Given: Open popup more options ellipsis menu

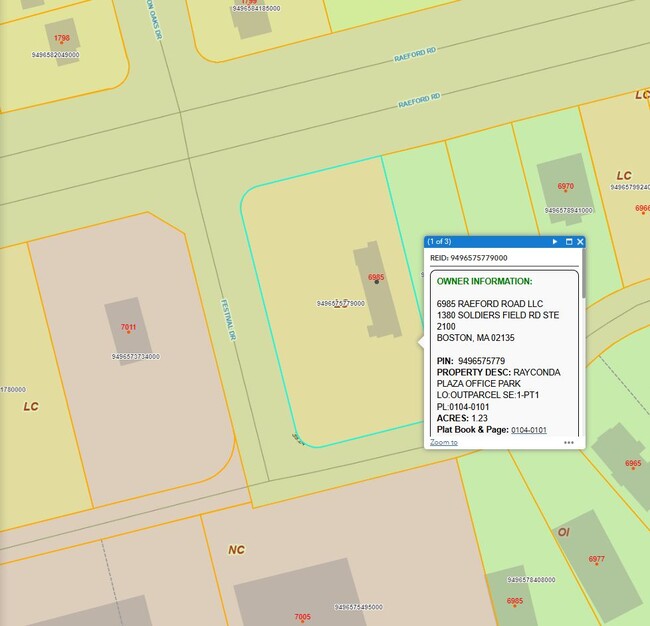Looking at the screenshot, I should tap(568, 442).
